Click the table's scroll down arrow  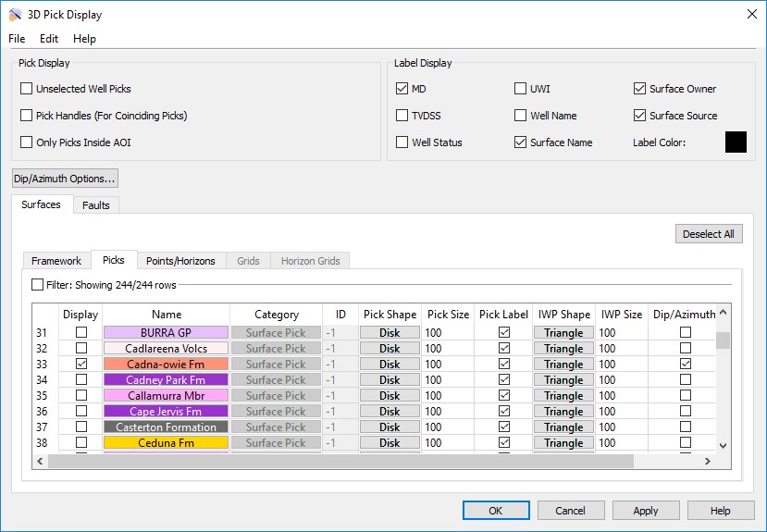[x=724, y=445]
